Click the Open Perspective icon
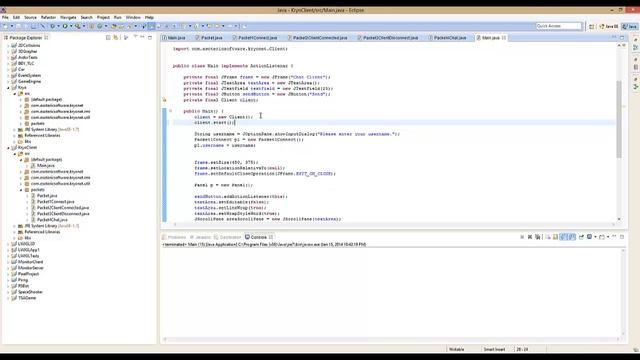 coord(591,26)
